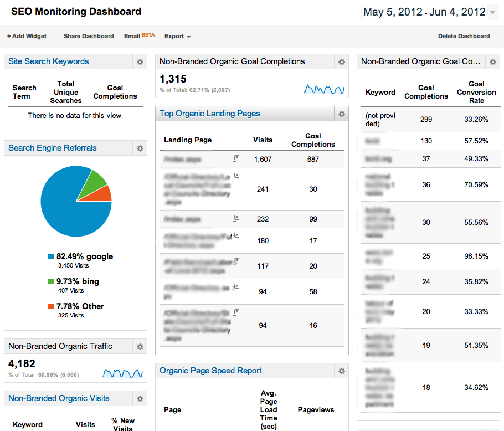Screen dimensions: 504x431
Task: Click the Delete Dashboard link
Action: [x=464, y=36]
